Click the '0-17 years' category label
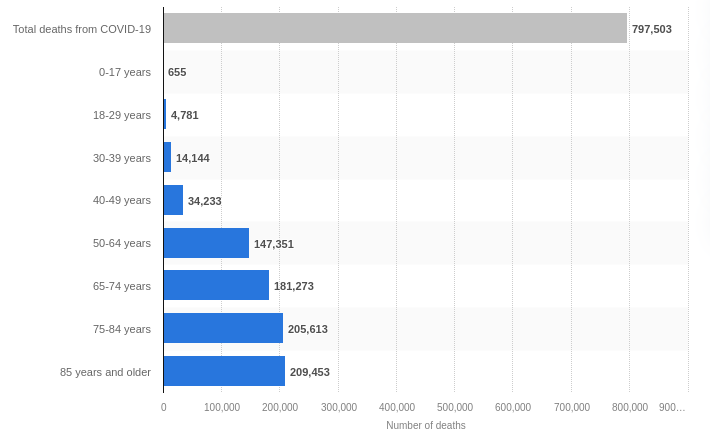The image size is (710, 442). pos(125,72)
